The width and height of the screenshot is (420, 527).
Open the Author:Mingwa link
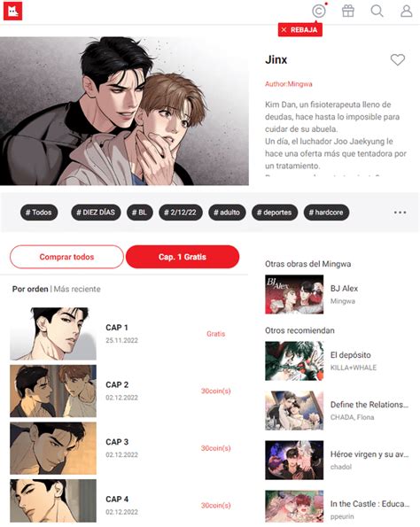pos(289,84)
